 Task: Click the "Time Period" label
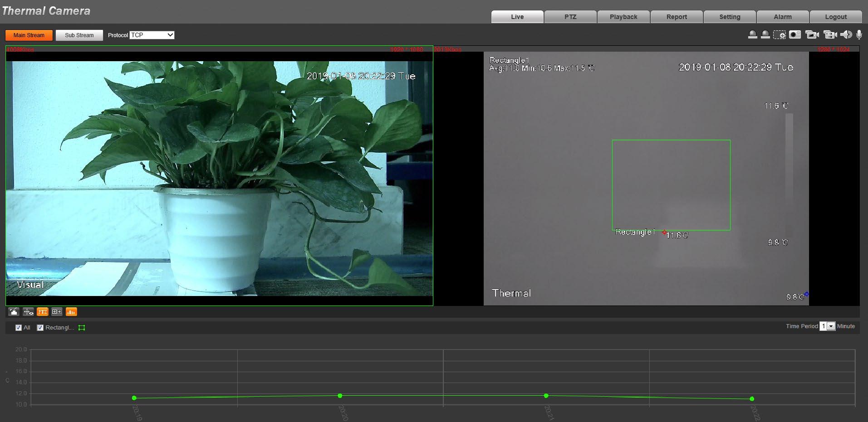(x=802, y=326)
